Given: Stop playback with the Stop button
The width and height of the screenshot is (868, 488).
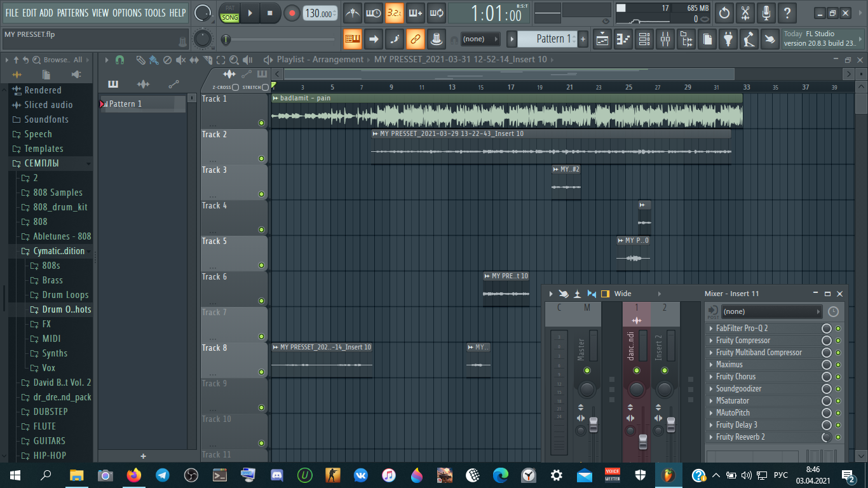Looking at the screenshot, I should 270,13.
